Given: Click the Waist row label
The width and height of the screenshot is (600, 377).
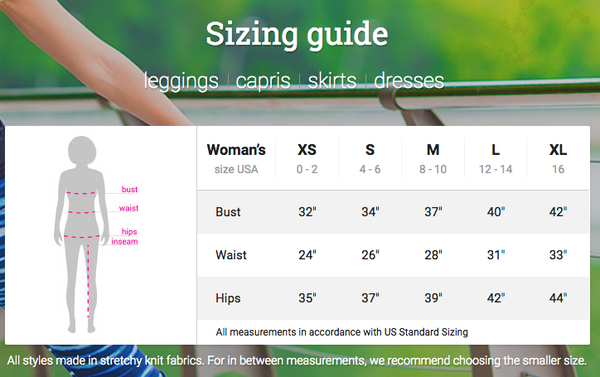Looking at the screenshot, I should [x=231, y=255].
